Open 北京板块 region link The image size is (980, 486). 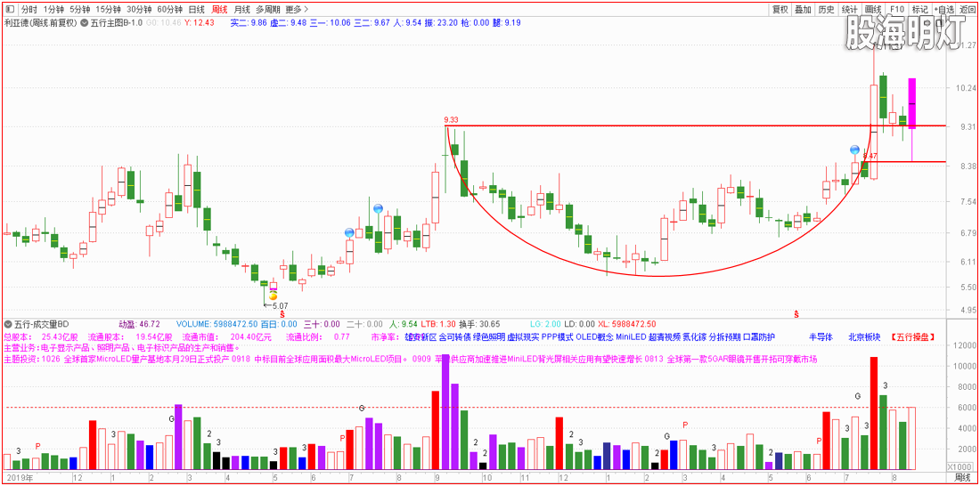[864, 337]
